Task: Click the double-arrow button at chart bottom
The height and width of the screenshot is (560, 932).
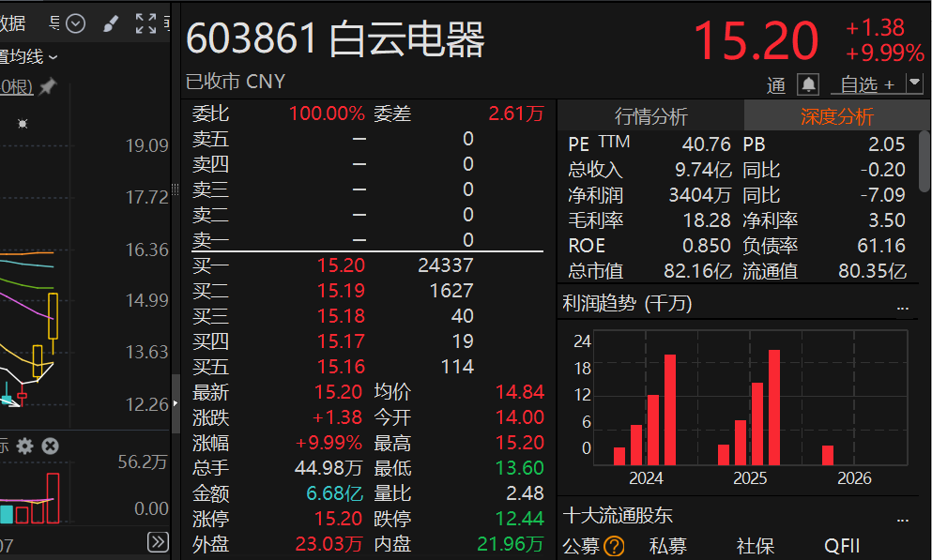Action: pos(158,541)
